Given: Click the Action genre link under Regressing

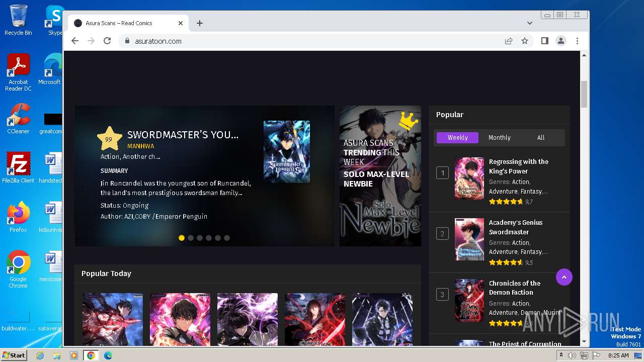Looking at the screenshot, I should [x=520, y=182].
